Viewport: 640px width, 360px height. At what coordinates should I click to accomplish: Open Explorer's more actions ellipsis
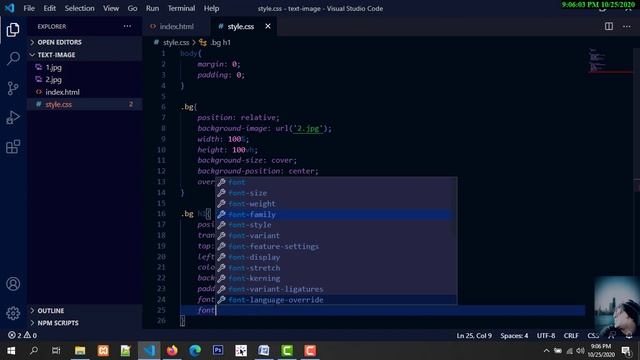(x=127, y=26)
